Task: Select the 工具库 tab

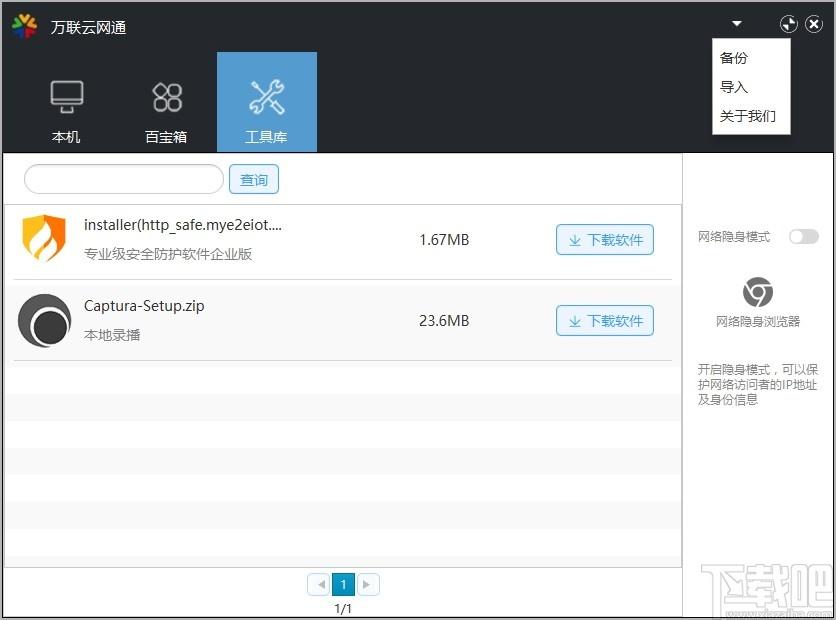Action: 267,102
